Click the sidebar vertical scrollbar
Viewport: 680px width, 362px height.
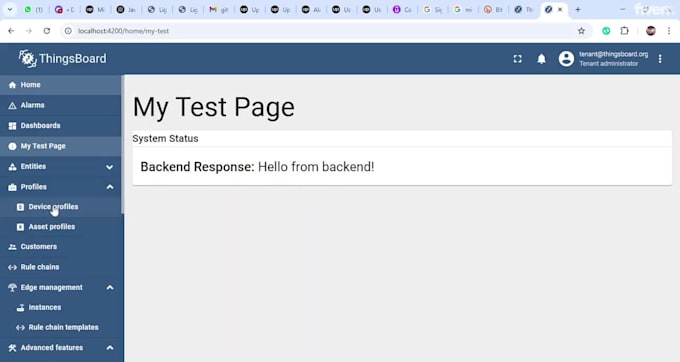(x=123, y=144)
